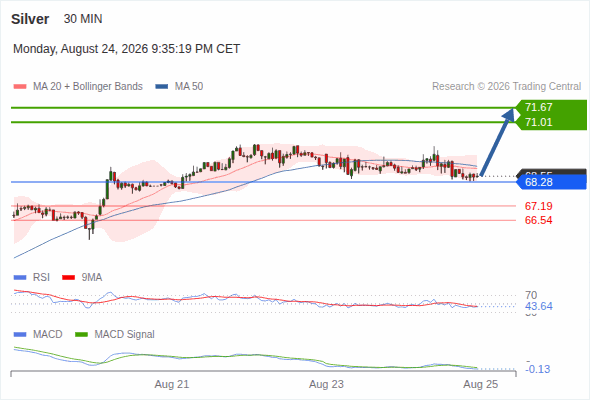590x400 pixels.
Task: Click the Aug 21 date axis marker
Action: 172,384
